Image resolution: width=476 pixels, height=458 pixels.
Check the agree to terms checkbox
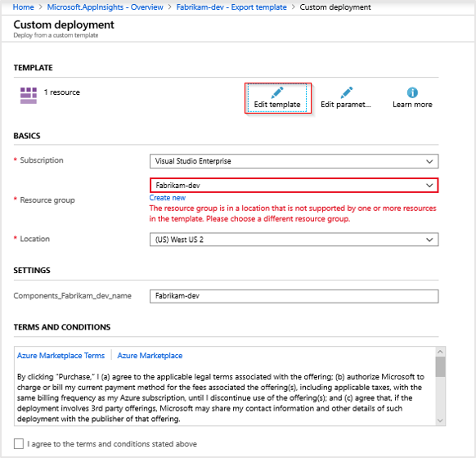tap(19, 443)
